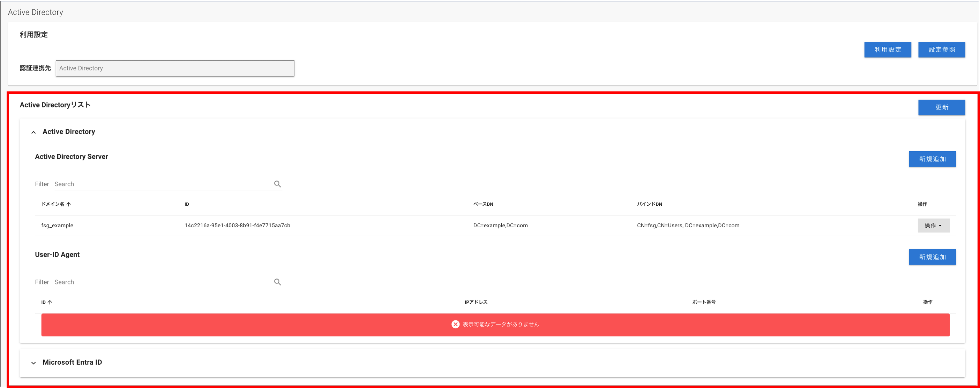Sort User-ID Agent table by ID arrow
Image resolution: width=980 pixels, height=388 pixels.
[x=50, y=302]
